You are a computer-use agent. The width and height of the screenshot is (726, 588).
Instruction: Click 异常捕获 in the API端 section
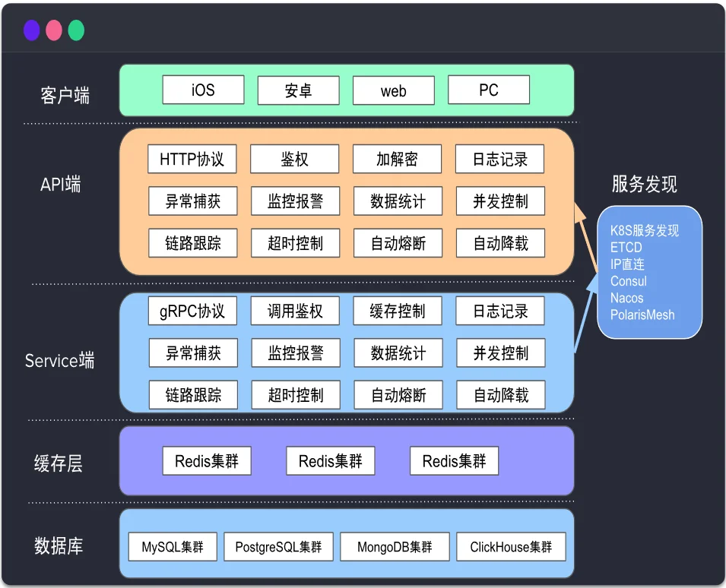tap(193, 201)
